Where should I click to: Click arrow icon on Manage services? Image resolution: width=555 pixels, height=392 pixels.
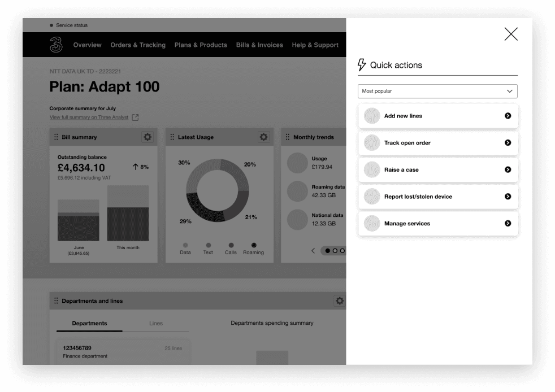(x=508, y=223)
